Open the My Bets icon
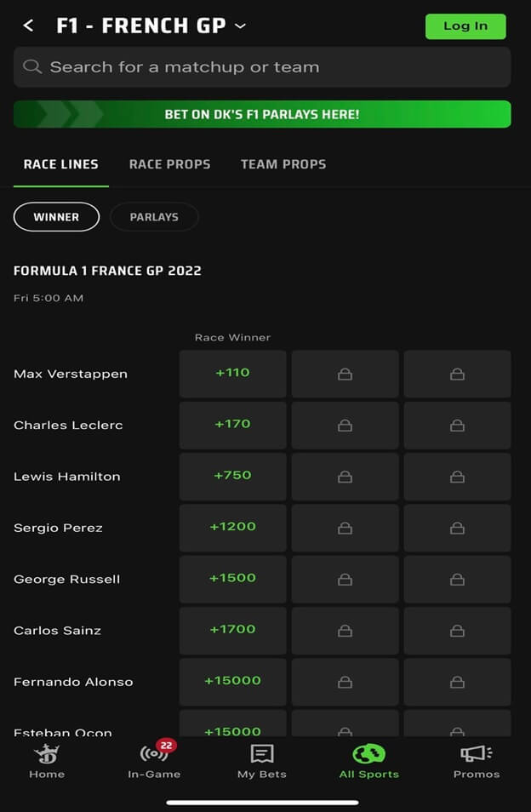Image resolution: width=531 pixels, height=812 pixels. (x=262, y=754)
